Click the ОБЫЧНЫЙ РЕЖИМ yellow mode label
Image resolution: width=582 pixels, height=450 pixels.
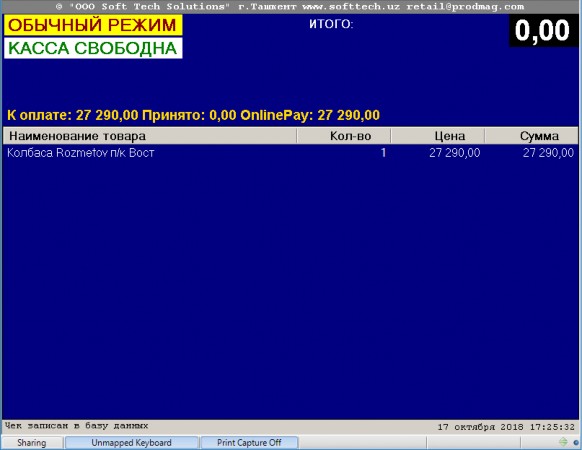point(93,25)
